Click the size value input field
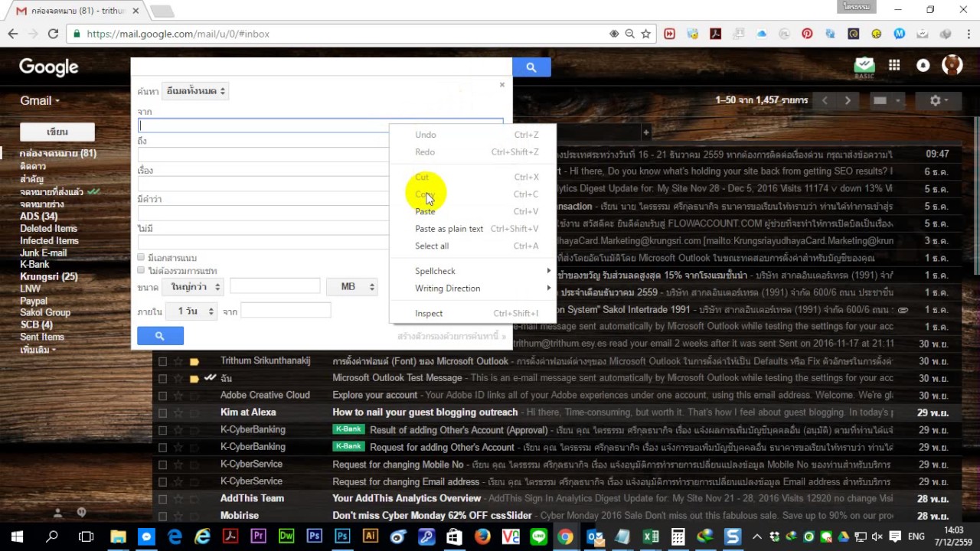 tap(275, 286)
